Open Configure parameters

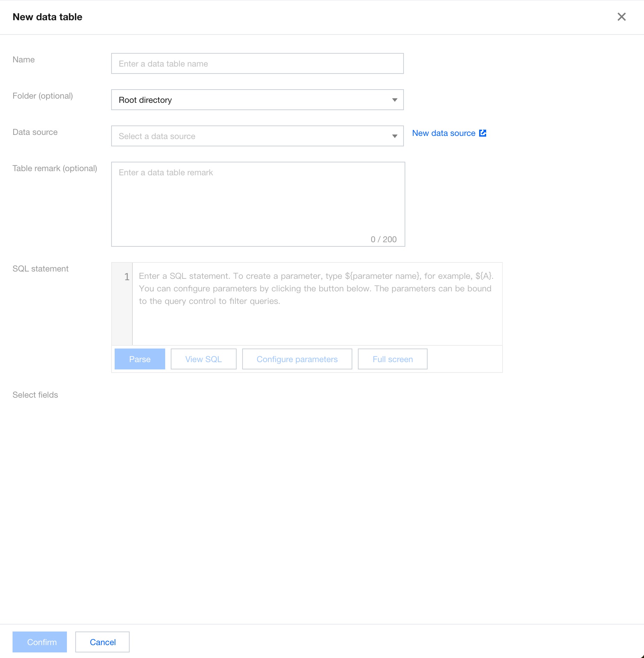(x=297, y=359)
